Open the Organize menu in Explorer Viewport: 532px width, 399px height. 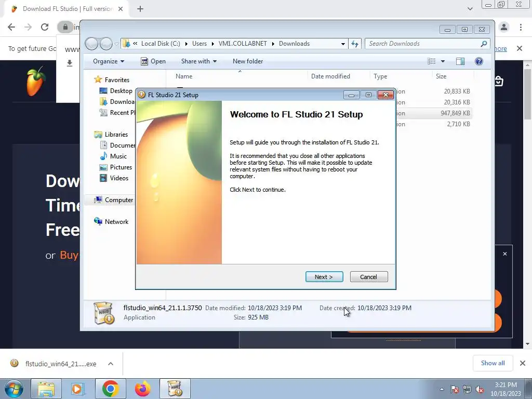[x=109, y=61]
